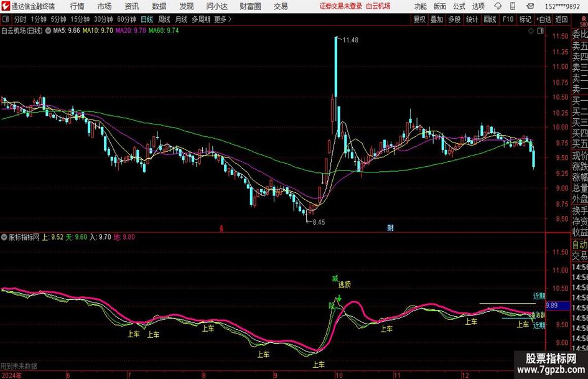Image resolution: width=588 pixels, height=379 pixels.
Task: Click the 地: 9.80 indicator value
Action: [x=124, y=237]
